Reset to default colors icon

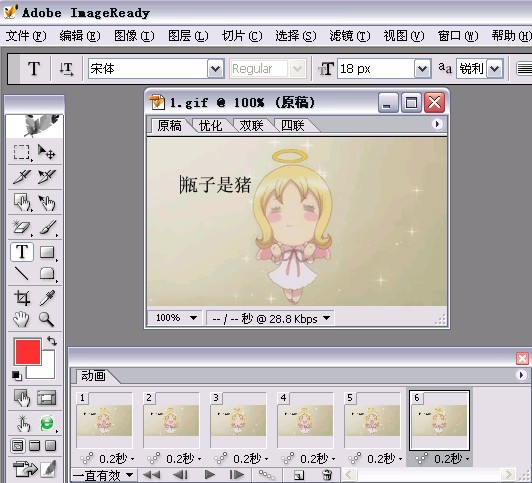pyautogui.click(x=16, y=375)
